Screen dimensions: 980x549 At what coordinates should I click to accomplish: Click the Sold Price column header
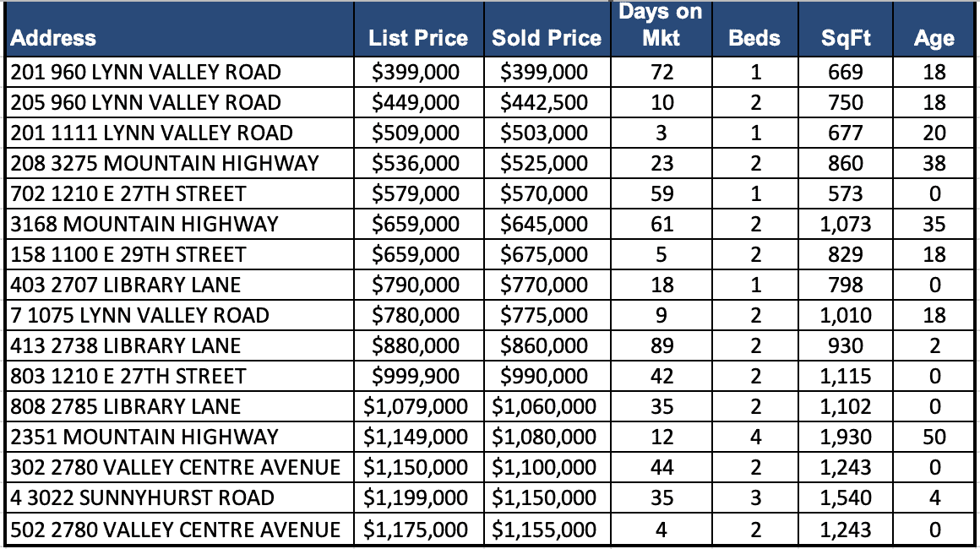click(547, 38)
